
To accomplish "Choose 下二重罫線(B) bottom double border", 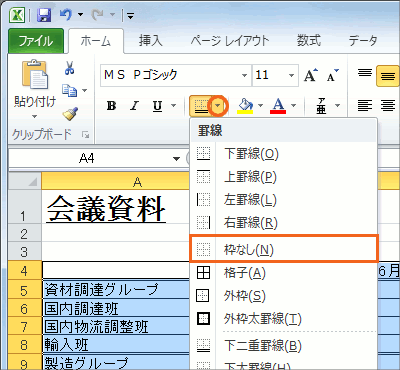I will coord(283,346).
